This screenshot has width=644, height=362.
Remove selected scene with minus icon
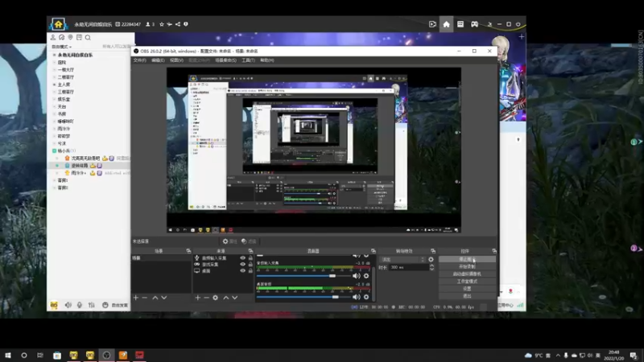[145, 298]
